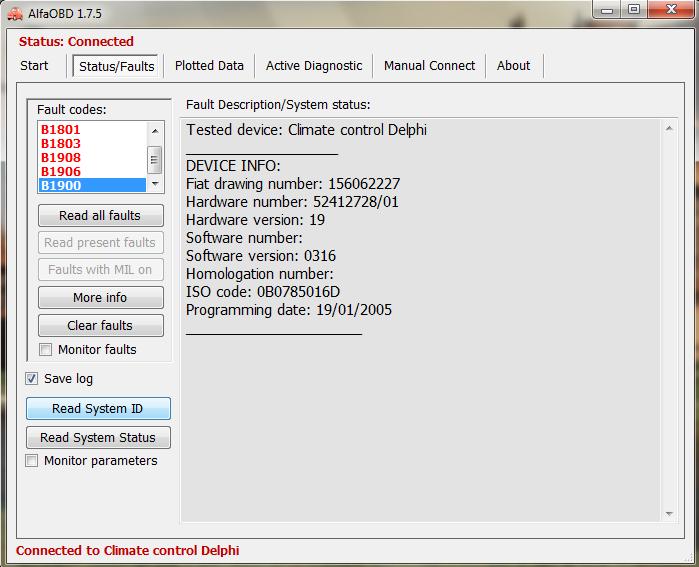Enable the Monitor faults checkbox
Viewport: 699px width, 567px height.
[45, 349]
